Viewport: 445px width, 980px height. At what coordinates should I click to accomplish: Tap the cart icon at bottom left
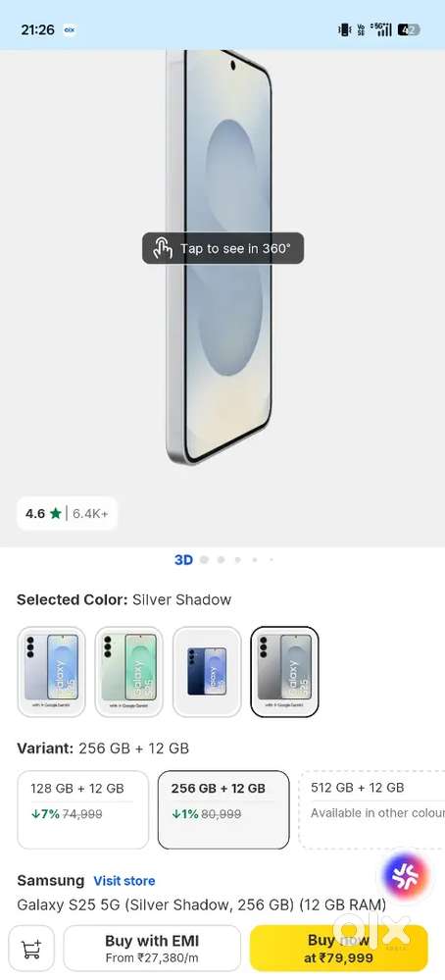click(31, 949)
